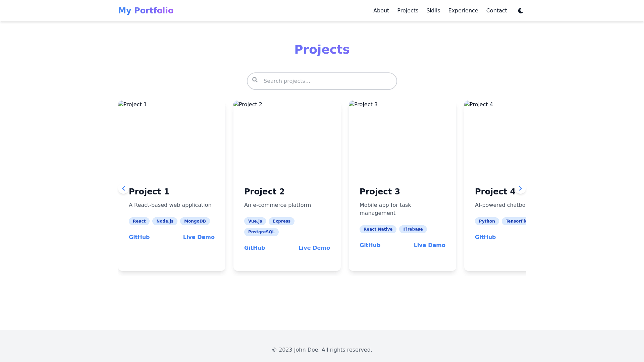Screen dimensions: 644x362
Task: Open the Contact nav link
Action: coord(496,11)
